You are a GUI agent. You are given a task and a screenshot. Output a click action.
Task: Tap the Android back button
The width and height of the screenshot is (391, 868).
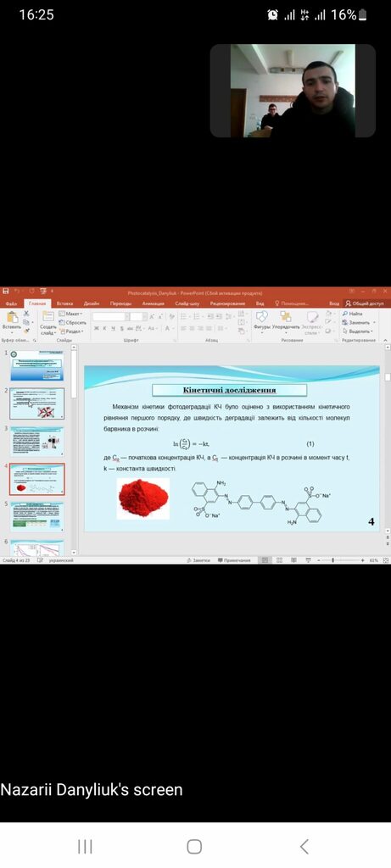[x=304, y=847]
